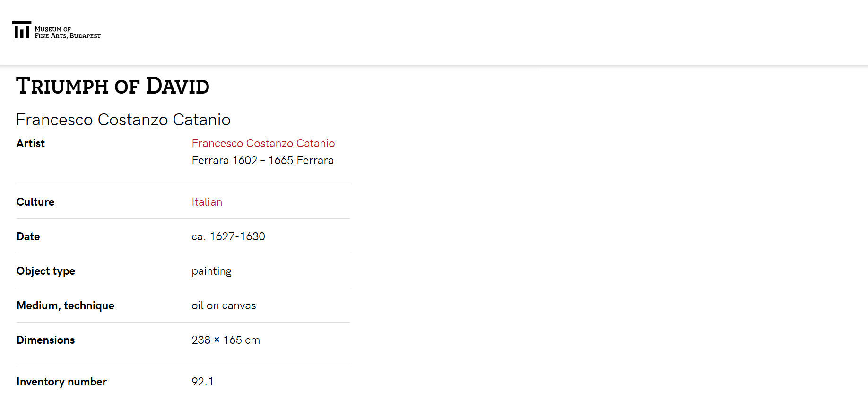Screen dimensions: 868x410
Task: Click the Dimensions field label
Action: coord(46,340)
